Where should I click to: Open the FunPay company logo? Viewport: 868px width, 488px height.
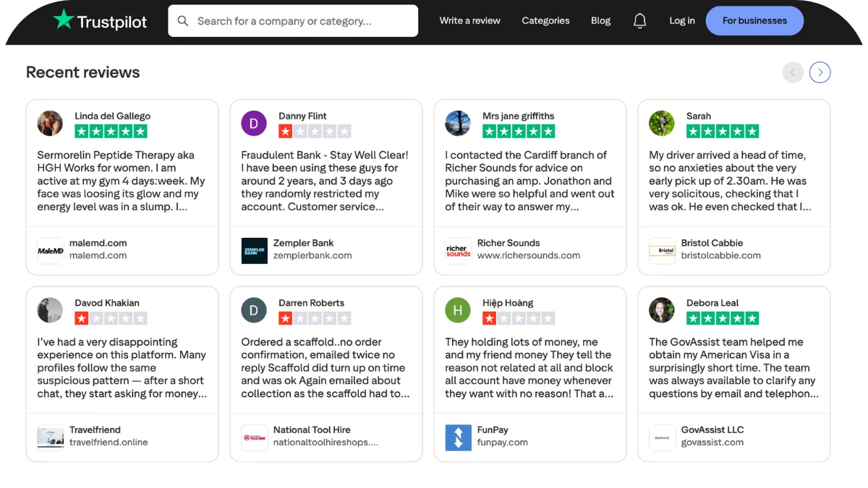458,437
